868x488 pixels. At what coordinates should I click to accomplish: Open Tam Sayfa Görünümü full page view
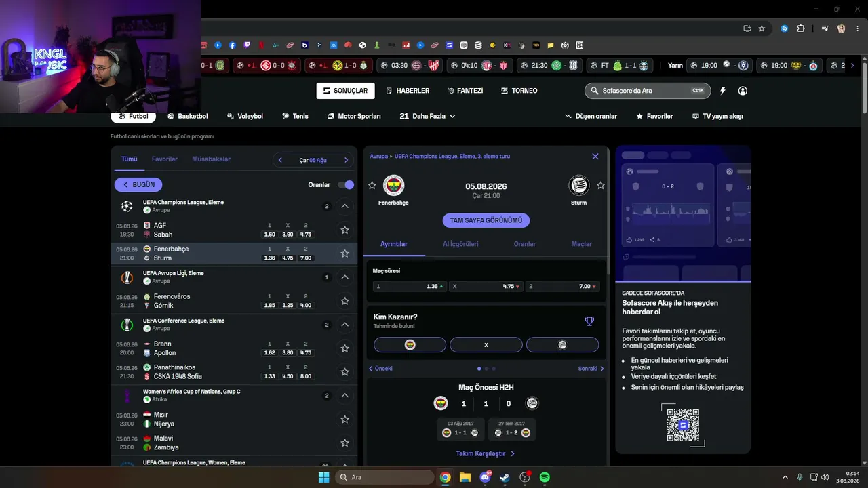coord(486,220)
